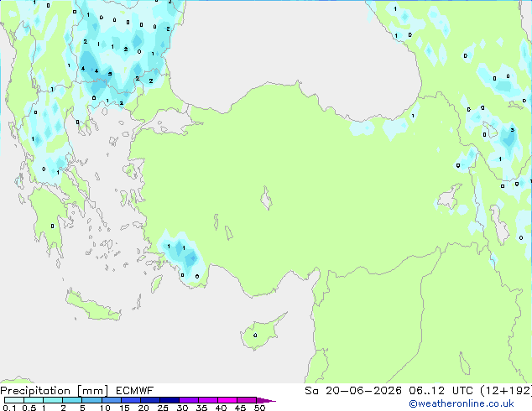Select the legend swatch between 25 and 30
This screenshot has width=532, height=411.
170,400
